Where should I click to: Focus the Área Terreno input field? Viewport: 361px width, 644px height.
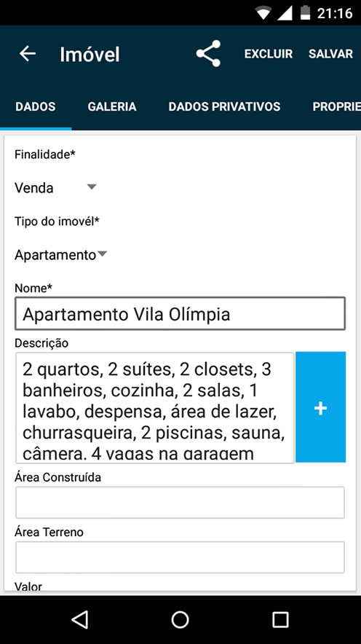coord(180,557)
